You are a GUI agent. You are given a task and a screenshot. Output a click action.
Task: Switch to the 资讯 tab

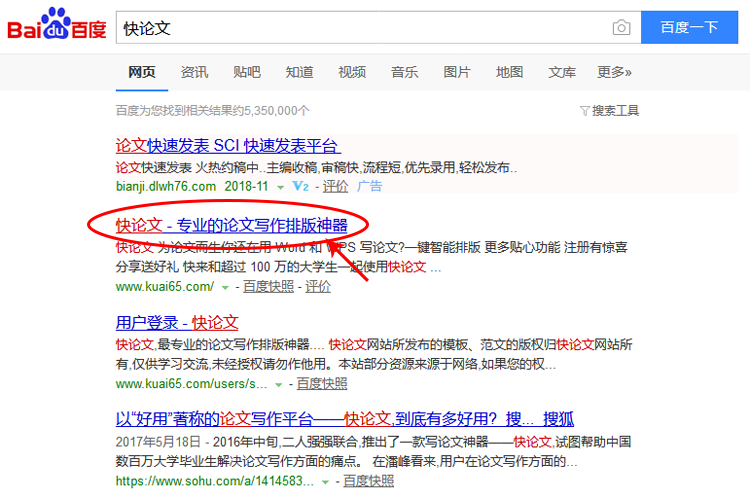pyautogui.click(x=194, y=72)
